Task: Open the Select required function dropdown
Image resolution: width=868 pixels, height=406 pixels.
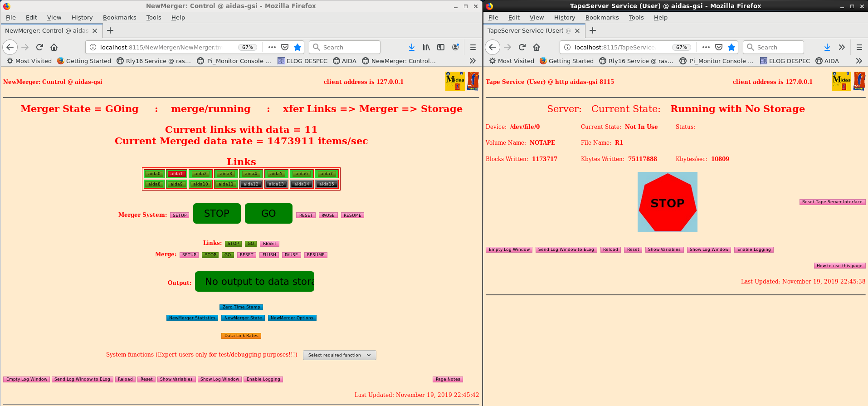Action: pyautogui.click(x=339, y=355)
